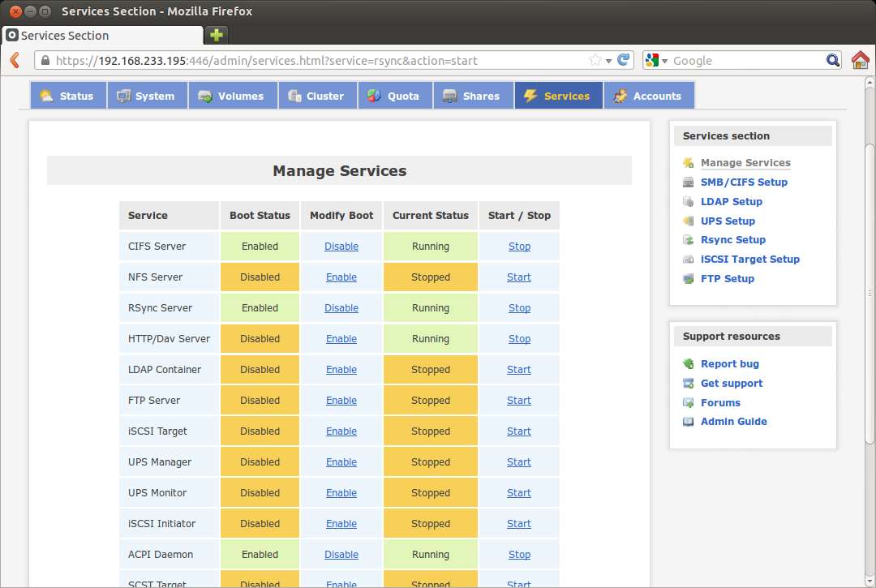Click the Firefox home icon
Image resolution: width=876 pixels, height=588 pixels.
860,60
